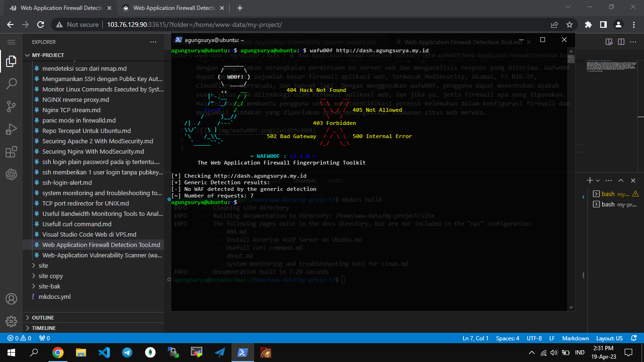Open the ChatGPT extension panel
The image size is (644, 362).
(11, 175)
